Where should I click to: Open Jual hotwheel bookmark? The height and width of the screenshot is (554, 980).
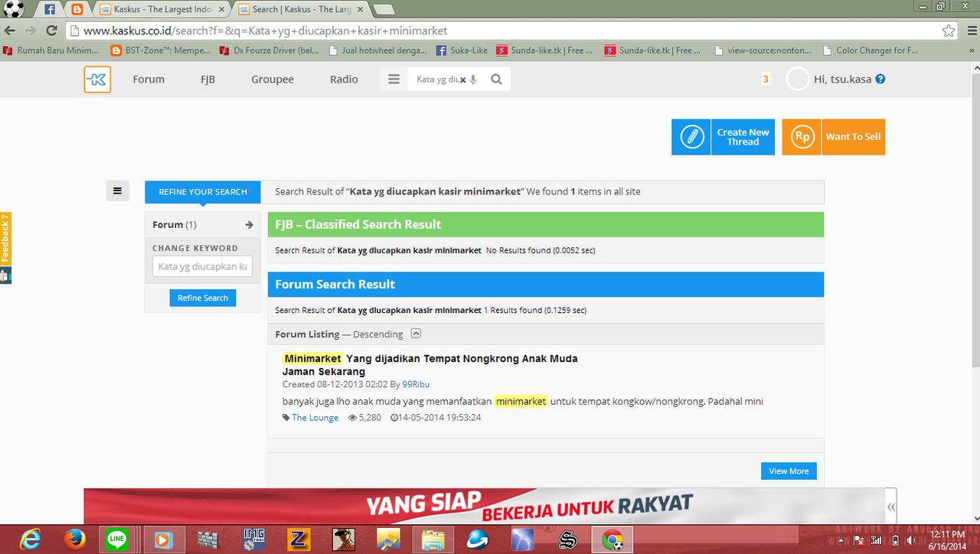378,51
